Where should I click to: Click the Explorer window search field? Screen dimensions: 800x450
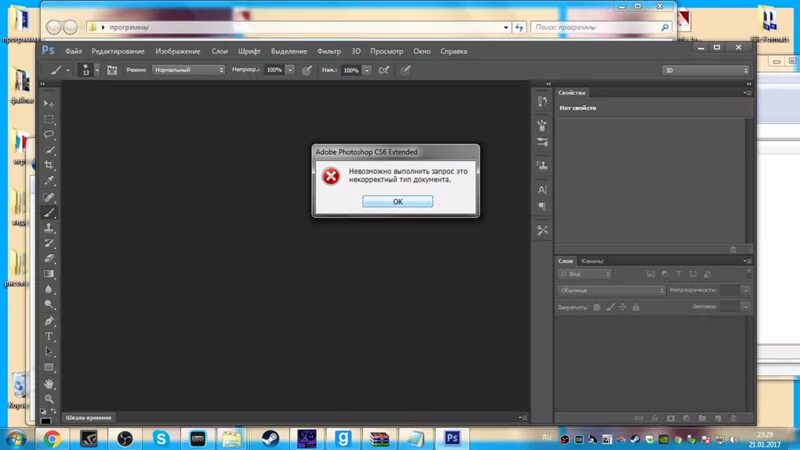point(601,27)
